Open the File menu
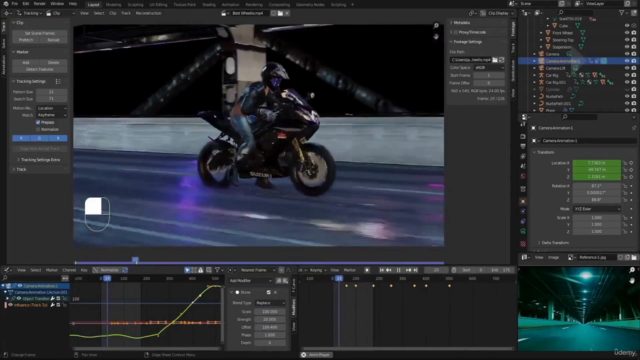The width and height of the screenshot is (640, 360). tap(15, 4)
